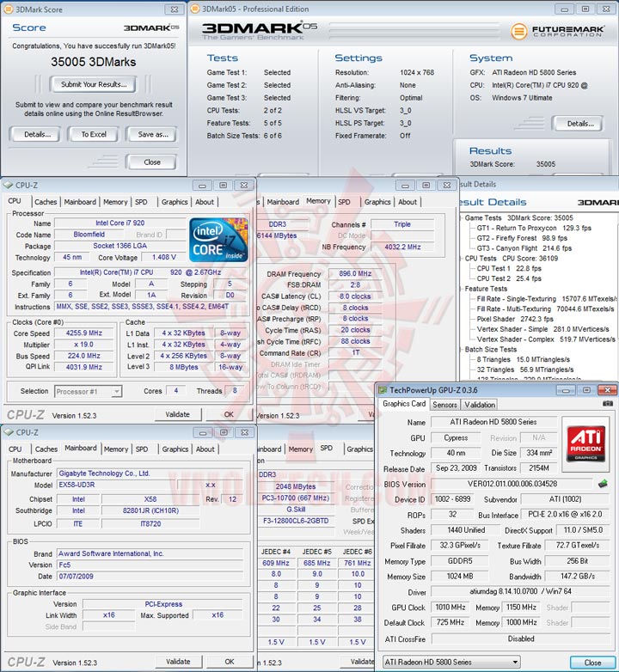Screen dimensions: 619x672
Task: Open the Caches tab in upper CPU-Z window
Action: click(46, 202)
